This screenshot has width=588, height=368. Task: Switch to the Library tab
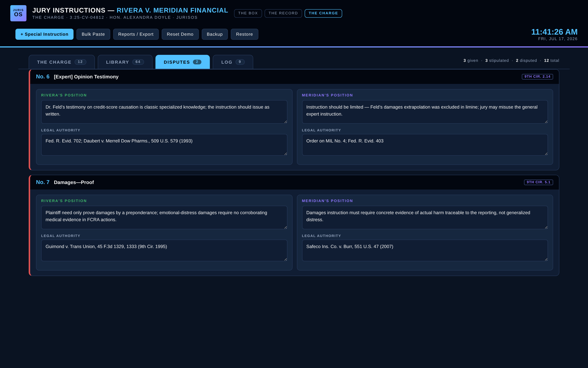point(125,62)
